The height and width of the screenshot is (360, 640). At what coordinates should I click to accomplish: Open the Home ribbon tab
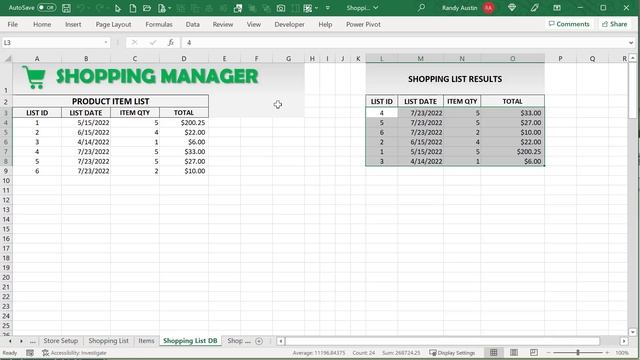pyautogui.click(x=42, y=24)
